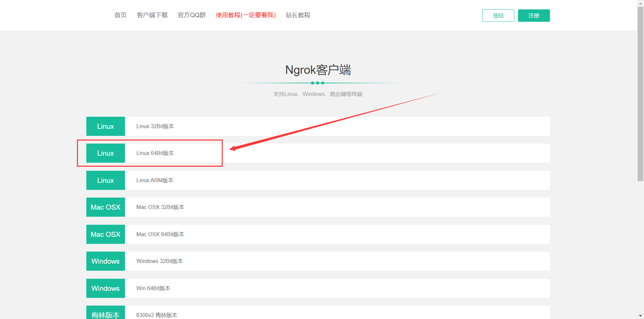Click the Mac OSX badge for 32Bit版本
Screen dimensions: 644x319
pyautogui.click(x=105, y=207)
